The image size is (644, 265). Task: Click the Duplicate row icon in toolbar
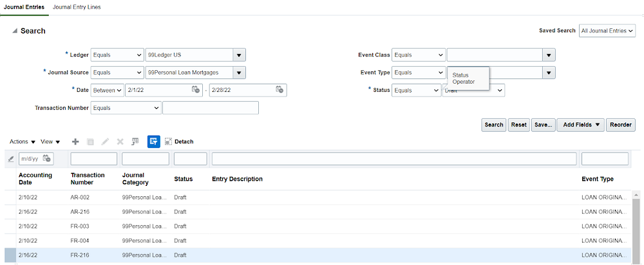point(90,142)
